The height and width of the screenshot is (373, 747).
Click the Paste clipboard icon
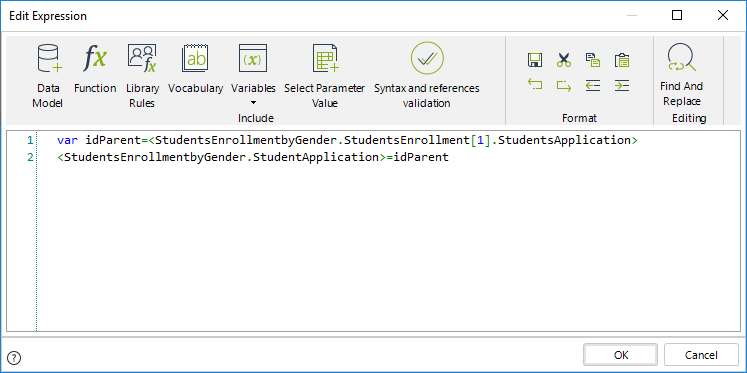tap(622, 60)
